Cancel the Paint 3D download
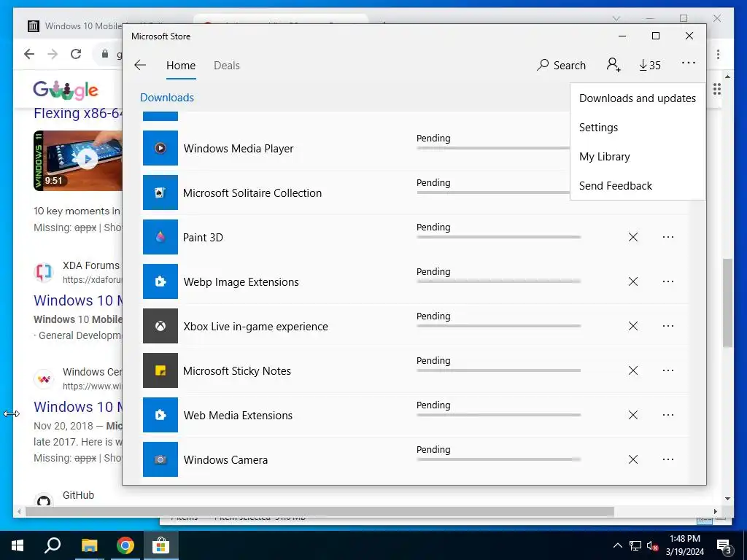 (x=633, y=237)
